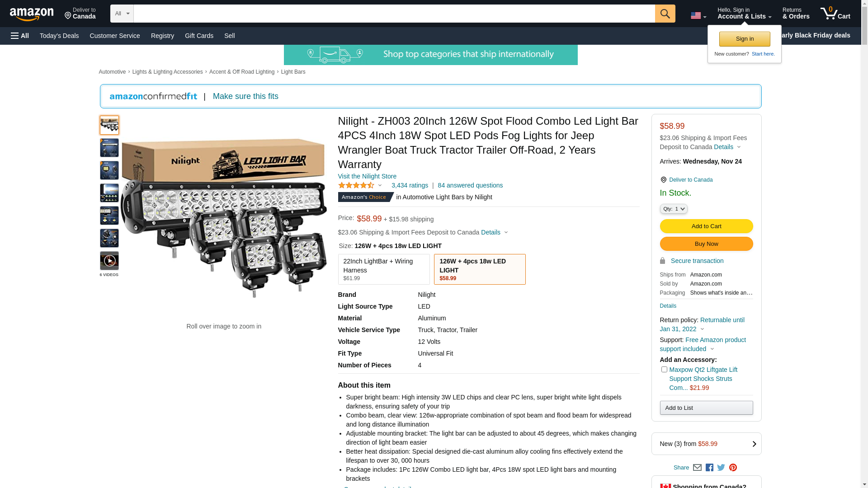Viewport: 868px width, 488px height.
Task: Play the product video thumbnail
Action: [x=109, y=261]
